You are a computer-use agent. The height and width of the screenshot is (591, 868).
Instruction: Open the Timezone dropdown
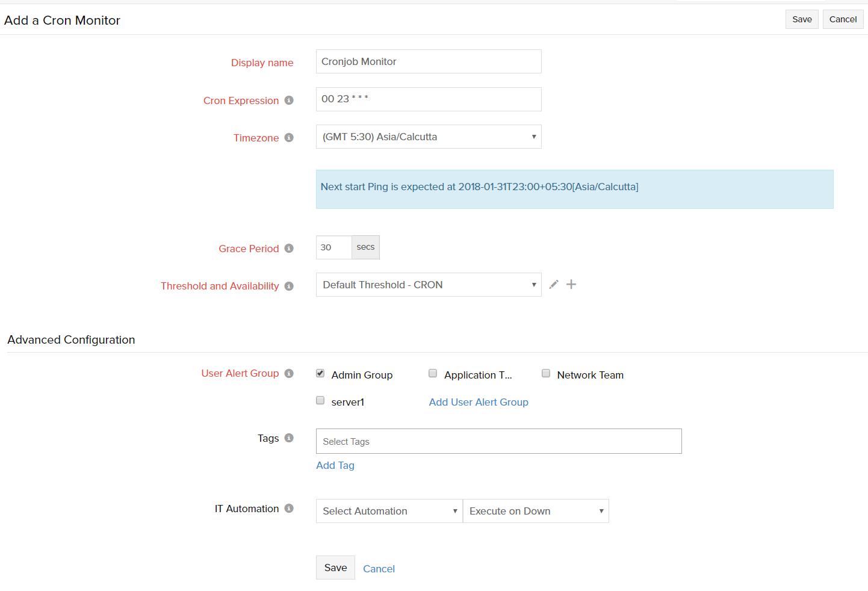429,137
